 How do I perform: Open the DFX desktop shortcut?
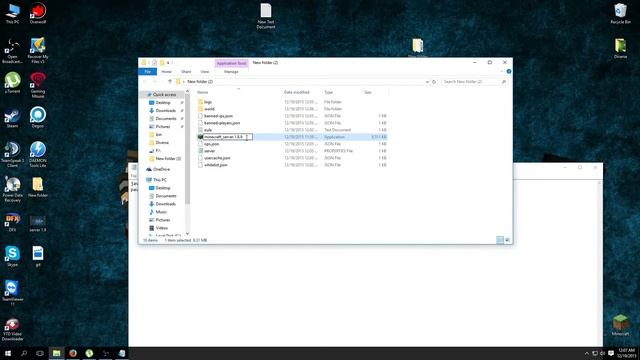[12, 222]
